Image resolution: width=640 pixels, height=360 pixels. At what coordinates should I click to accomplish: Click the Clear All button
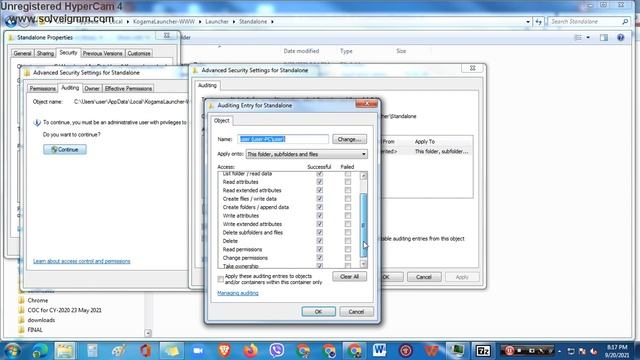349,277
